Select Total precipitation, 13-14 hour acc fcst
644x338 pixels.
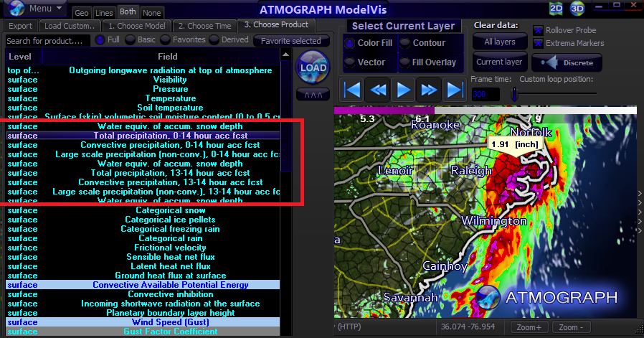[143, 173]
